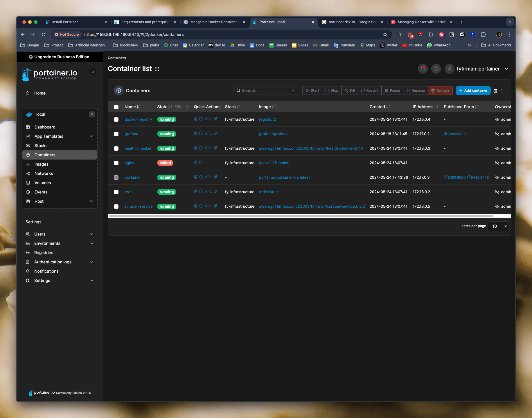This screenshot has height=418, width=532.
Task: Clear the containers search field
Action: coord(293,91)
